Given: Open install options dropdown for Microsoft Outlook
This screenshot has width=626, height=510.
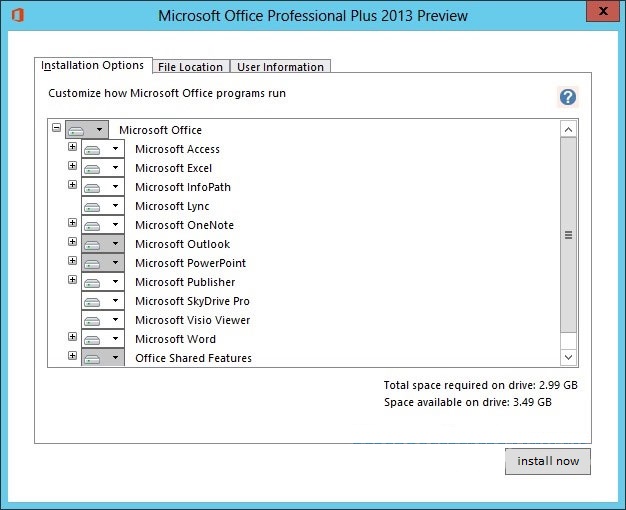Looking at the screenshot, I should 103,244.
